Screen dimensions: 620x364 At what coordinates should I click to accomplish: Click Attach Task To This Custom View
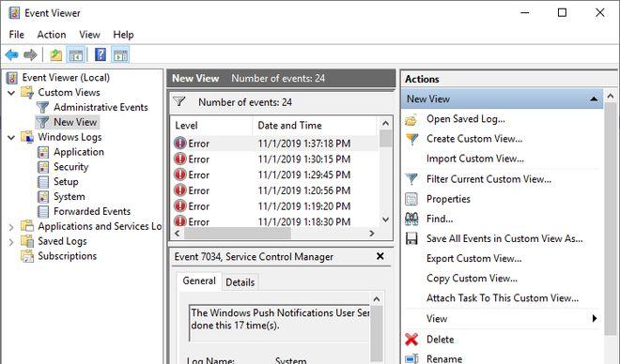pos(503,298)
